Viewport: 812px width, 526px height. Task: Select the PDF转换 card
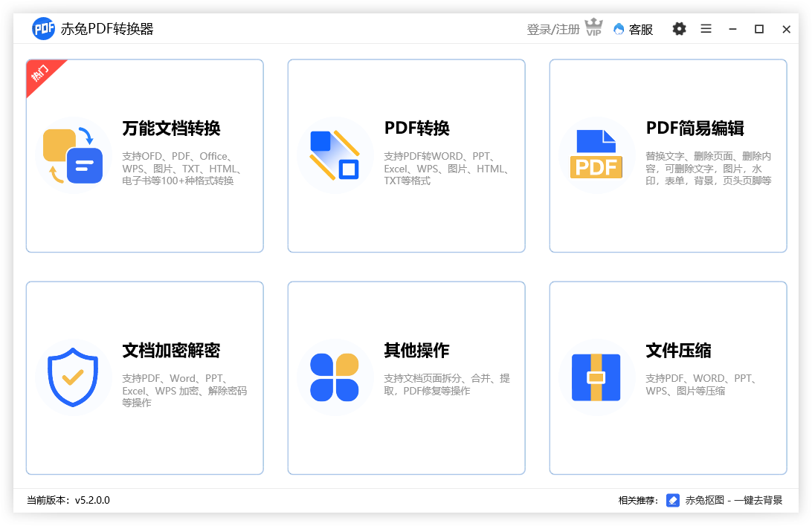406,156
